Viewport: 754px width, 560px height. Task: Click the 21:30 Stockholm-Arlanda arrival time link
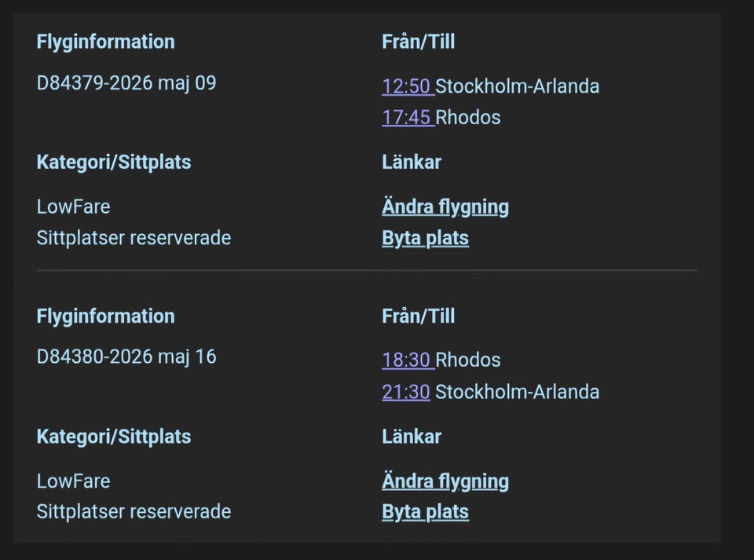[405, 391]
